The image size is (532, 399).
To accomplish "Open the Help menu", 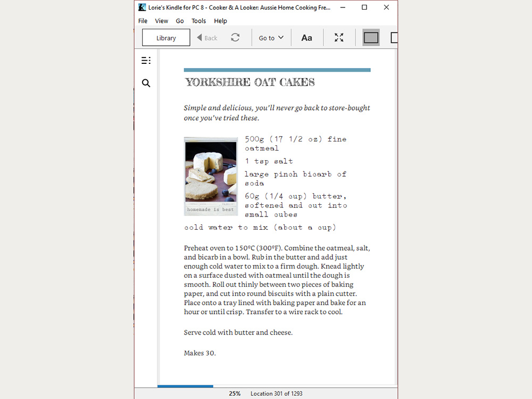I will 220,21.
